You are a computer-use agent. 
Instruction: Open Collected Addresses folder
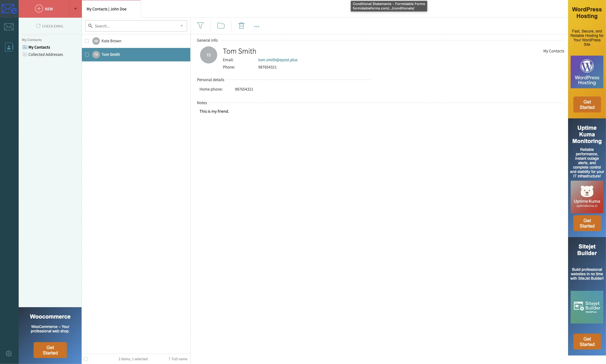coord(46,55)
